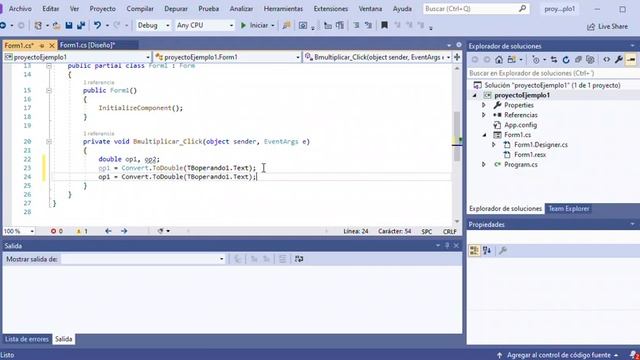Toggle Alphabetical sort in Propiedades panel

tap(487, 251)
